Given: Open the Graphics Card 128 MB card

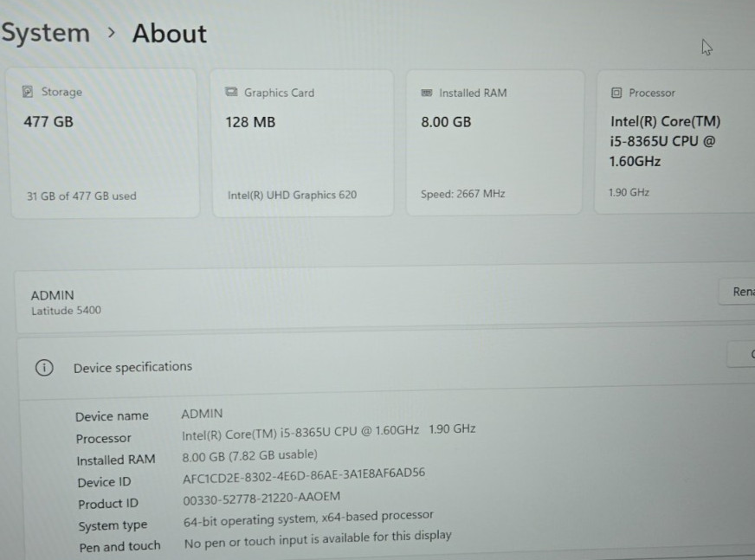Looking at the screenshot, I should point(303,144).
